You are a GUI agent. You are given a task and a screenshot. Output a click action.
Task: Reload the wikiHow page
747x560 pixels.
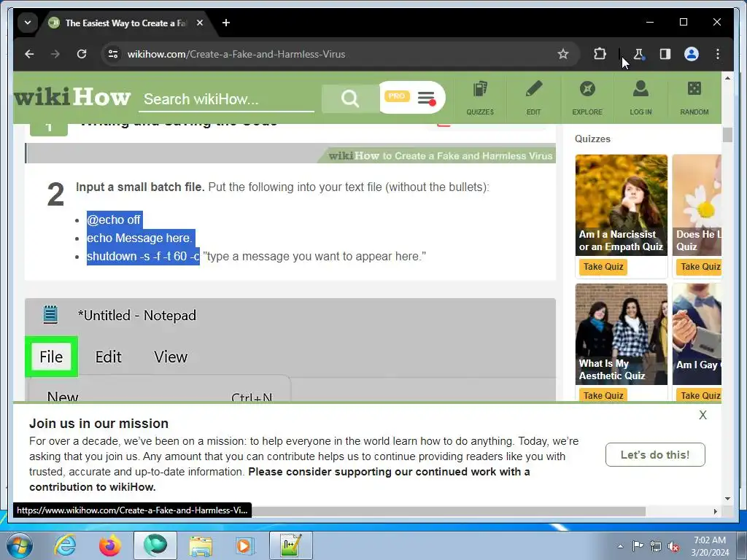82,54
